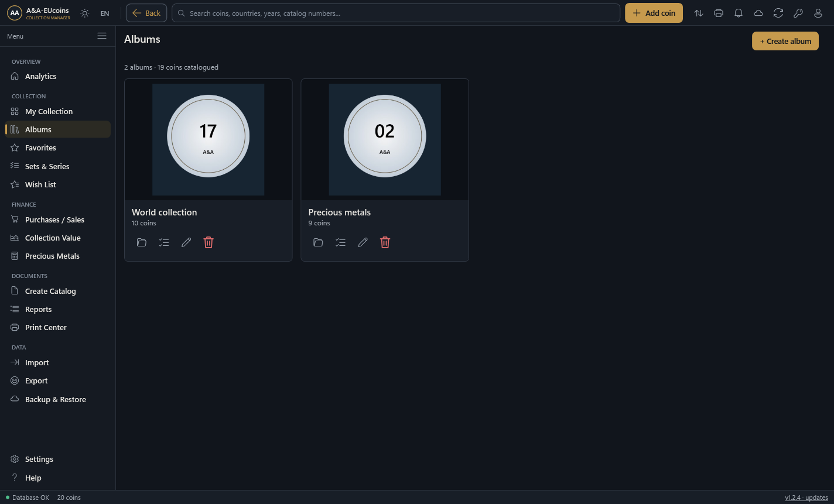The width and height of the screenshot is (834, 504).
Task: Click the Add coin button
Action: tap(654, 13)
